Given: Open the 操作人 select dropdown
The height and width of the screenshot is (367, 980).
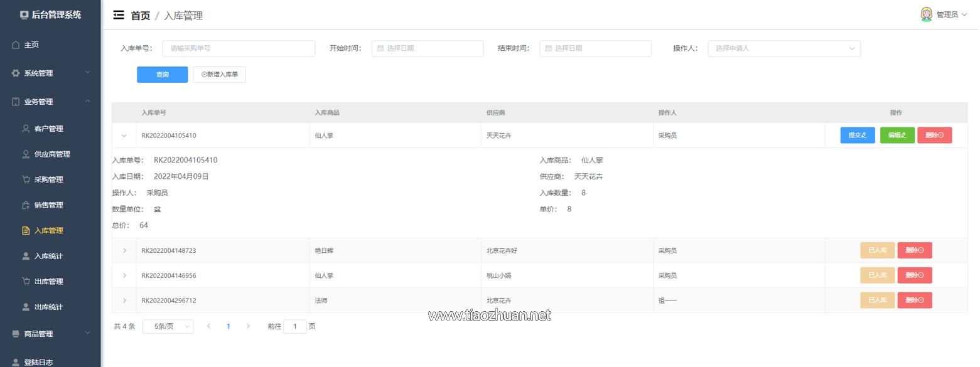Looking at the screenshot, I should click(x=784, y=48).
